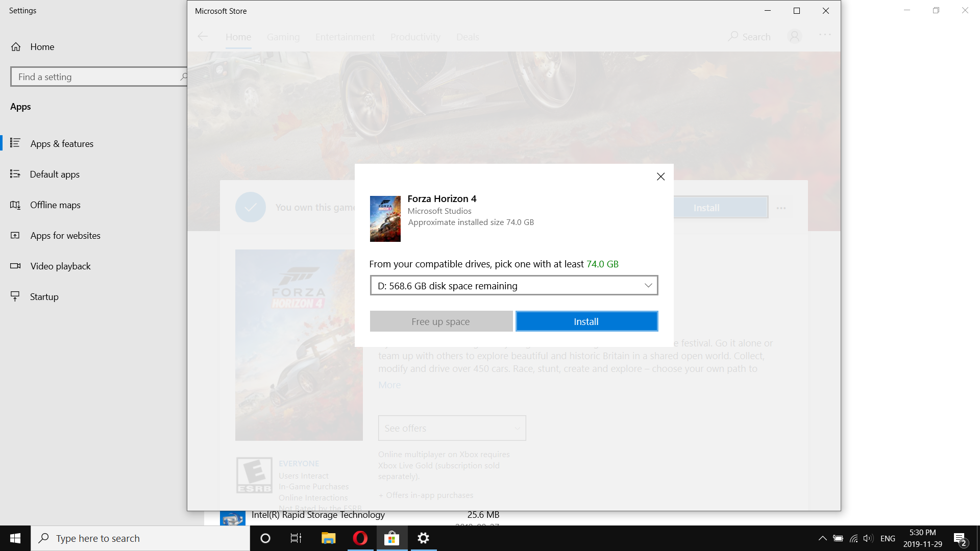Click the search magnifier in Find a setting

click(183, 77)
